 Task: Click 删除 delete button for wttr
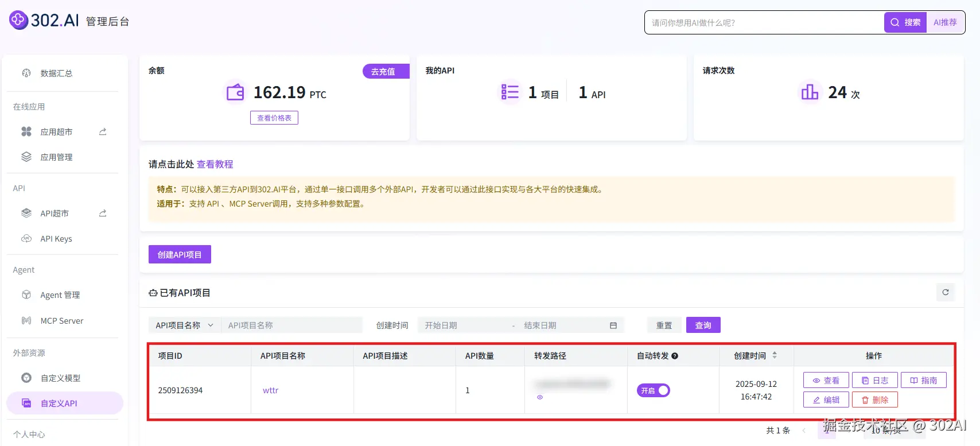tap(875, 400)
